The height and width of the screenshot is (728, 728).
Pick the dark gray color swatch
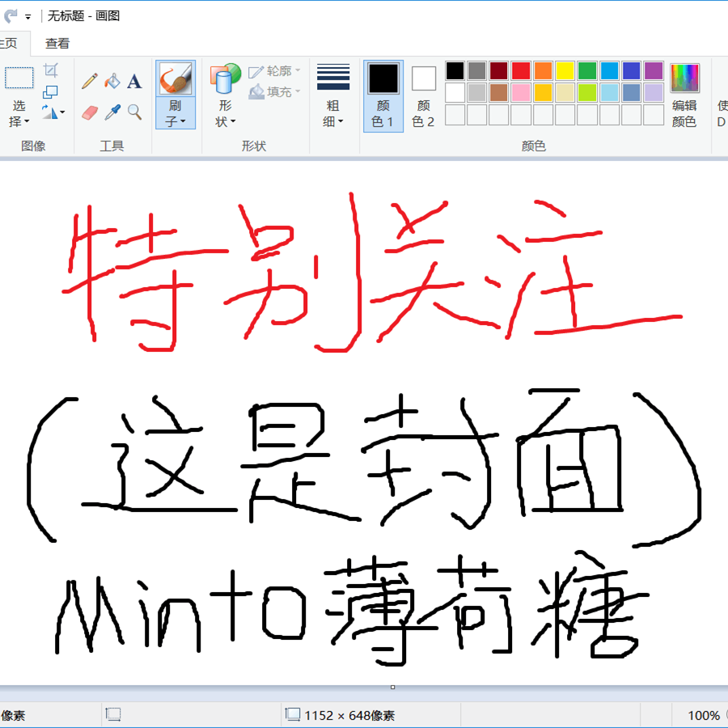coord(476,71)
